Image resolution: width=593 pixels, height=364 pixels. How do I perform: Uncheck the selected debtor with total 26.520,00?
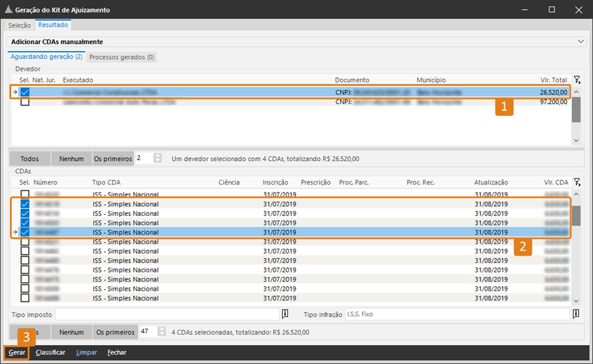click(25, 93)
